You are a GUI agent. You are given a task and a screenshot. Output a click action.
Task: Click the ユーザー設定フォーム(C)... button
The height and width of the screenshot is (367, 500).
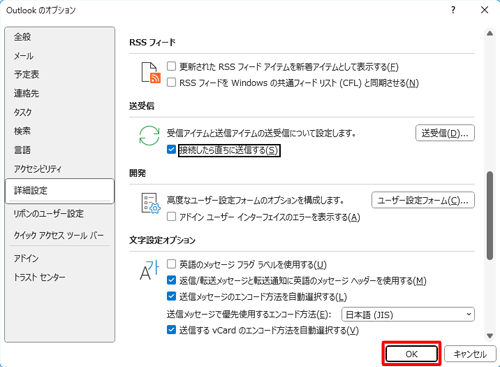[423, 200]
